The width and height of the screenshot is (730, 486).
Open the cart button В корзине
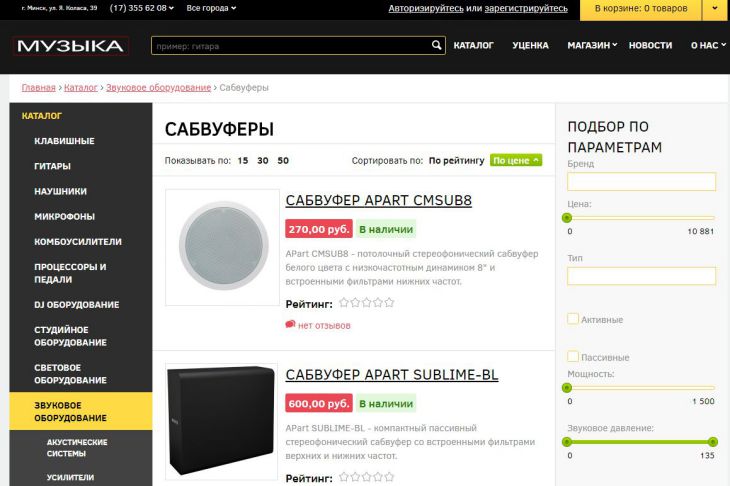[641, 8]
